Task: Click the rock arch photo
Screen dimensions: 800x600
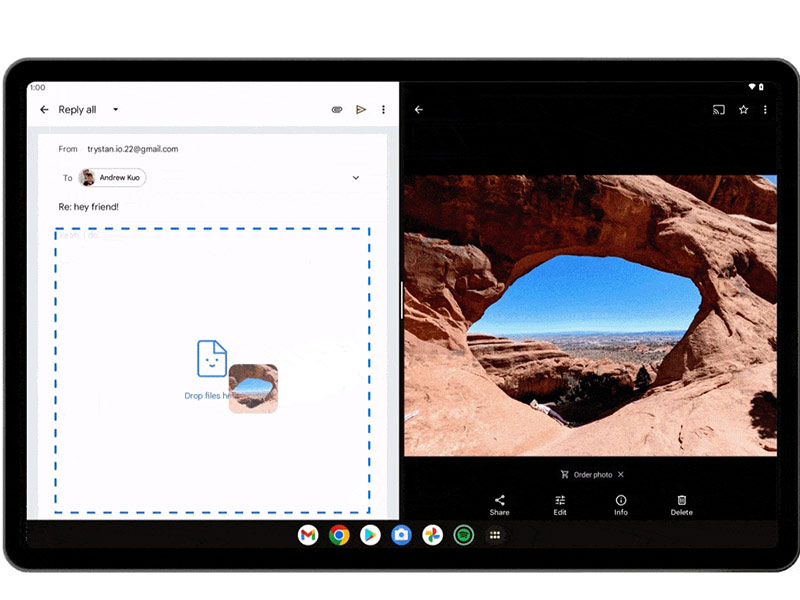Action: [590, 315]
